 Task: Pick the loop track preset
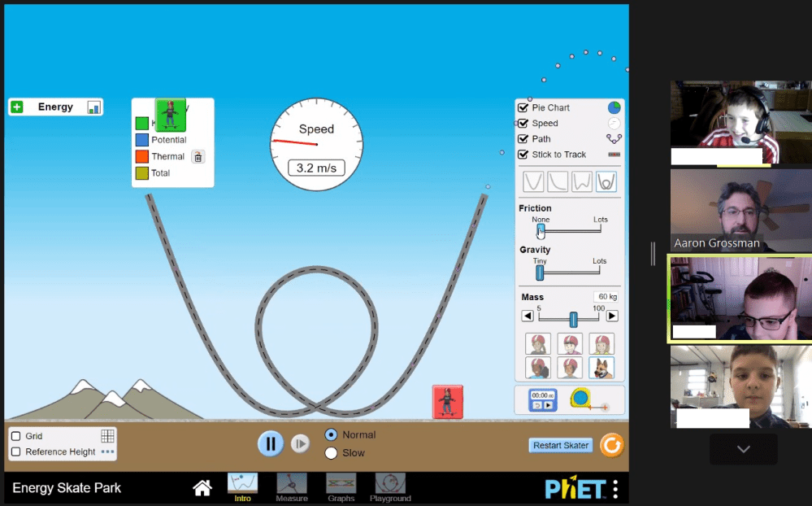606,181
